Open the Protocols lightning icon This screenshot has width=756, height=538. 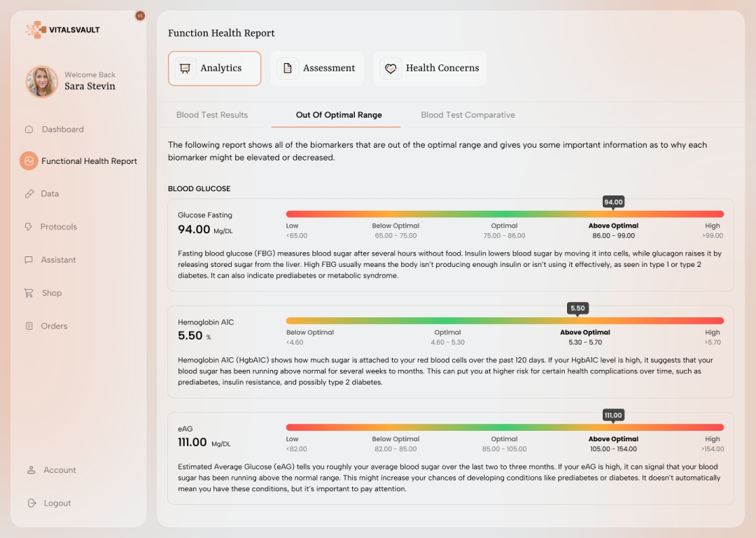coord(29,227)
